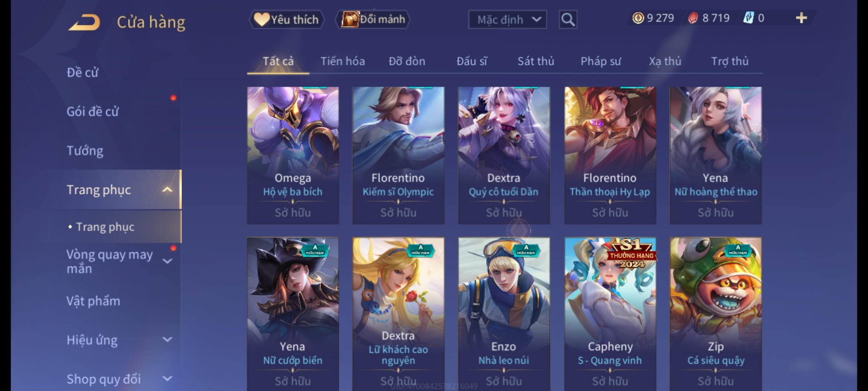Open the search magnifier icon
Screen dimensions: 868x391
click(x=568, y=20)
